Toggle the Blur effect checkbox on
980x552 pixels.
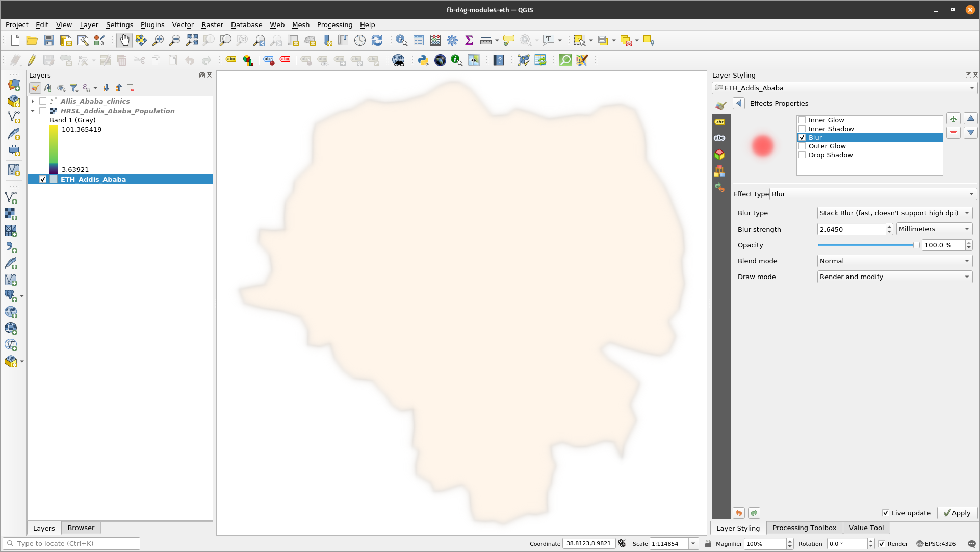803,137
